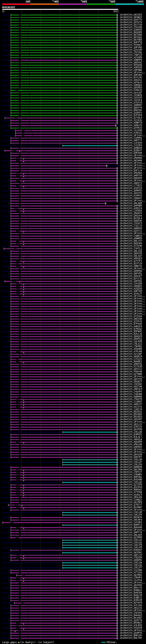This screenshot has height=644, width=146.
Task: Select hit label UniRef100_Q75CY7
Action: click(x=131, y=505)
